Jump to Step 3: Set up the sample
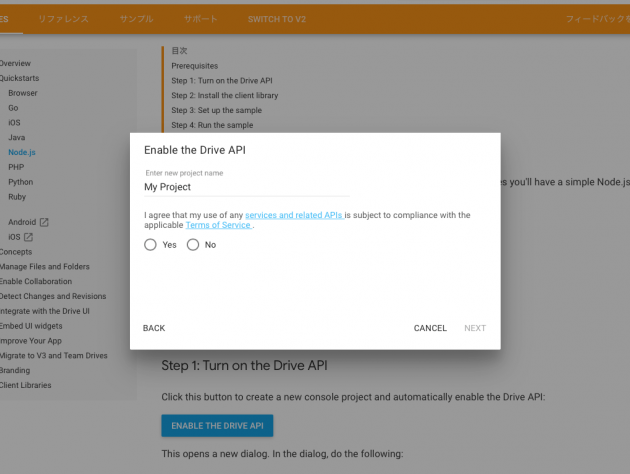This screenshot has width=630, height=474. click(217, 110)
